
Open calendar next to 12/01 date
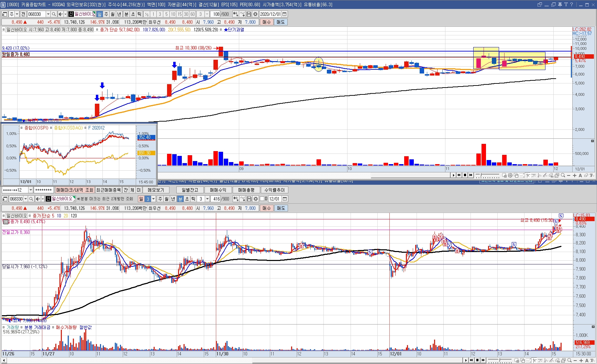coord(285,199)
